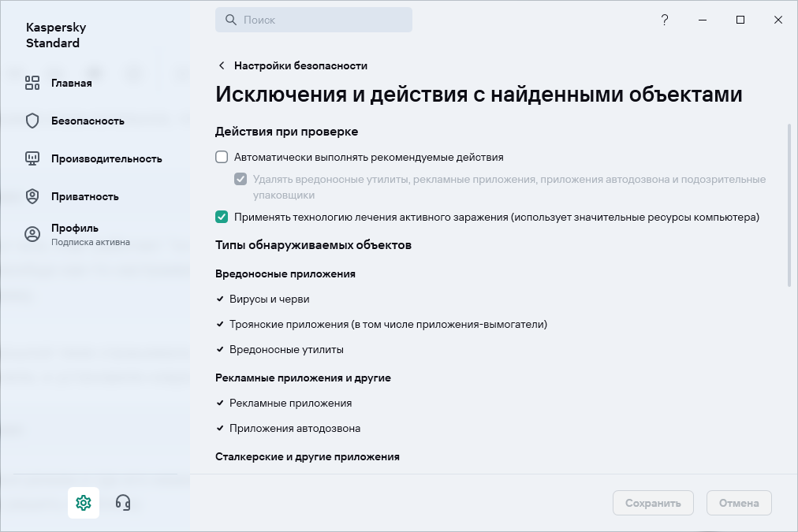Focus the Поиск search field
798x532 pixels.
[314, 20]
